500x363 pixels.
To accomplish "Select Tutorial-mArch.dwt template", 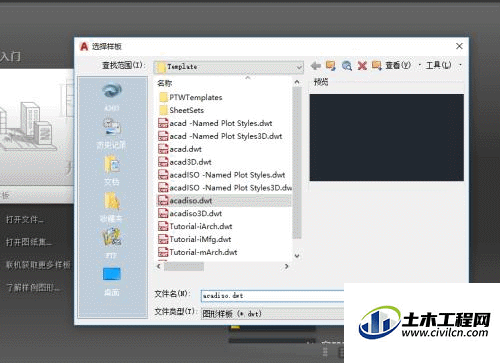I will [198, 252].
